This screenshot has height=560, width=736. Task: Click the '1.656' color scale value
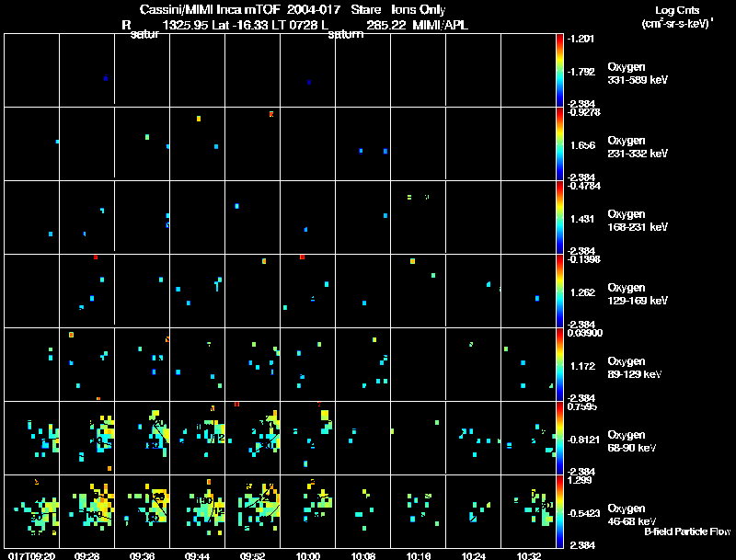pyautogui.click(x=583, y=145)
